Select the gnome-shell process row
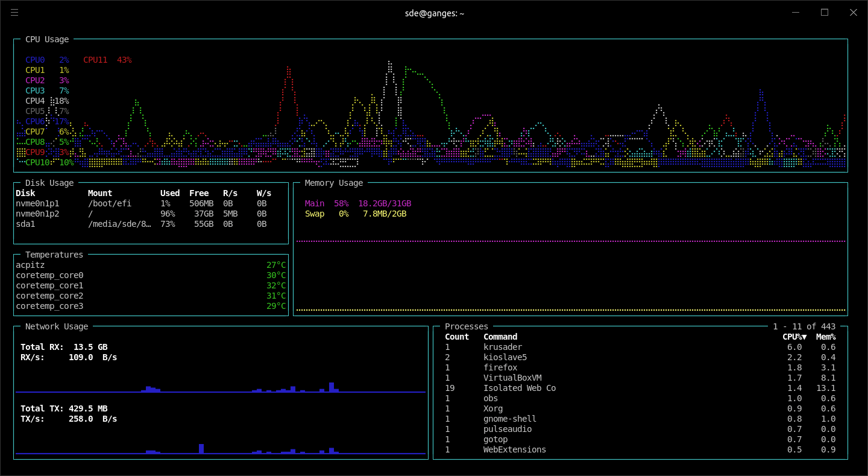Screen dimensions: 868x476 click(640, 419)
